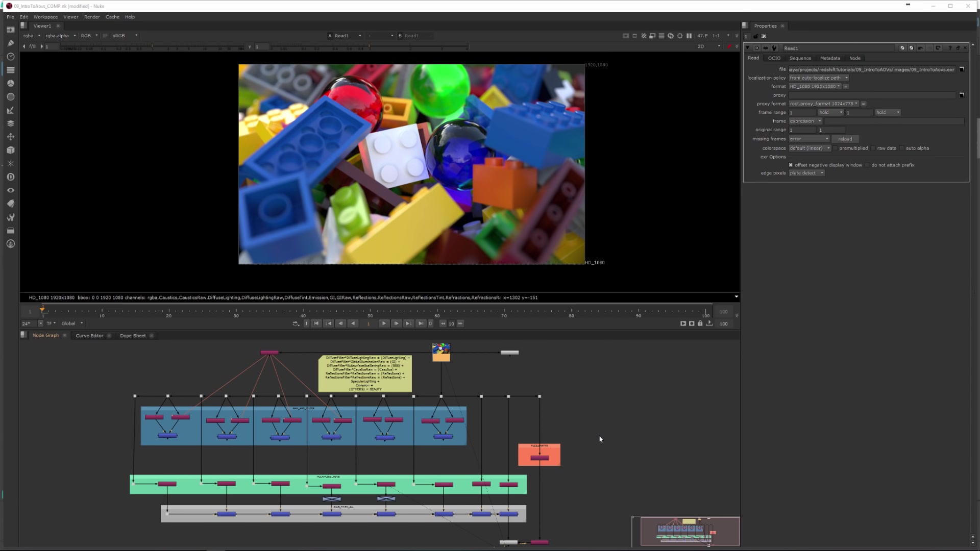Open the Image nodes toolbar menu
980x551 pixels.
(10, 30)
